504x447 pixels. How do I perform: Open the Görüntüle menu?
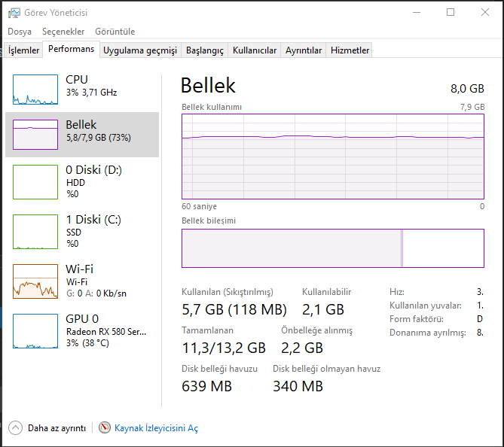[x=115, y=32]
